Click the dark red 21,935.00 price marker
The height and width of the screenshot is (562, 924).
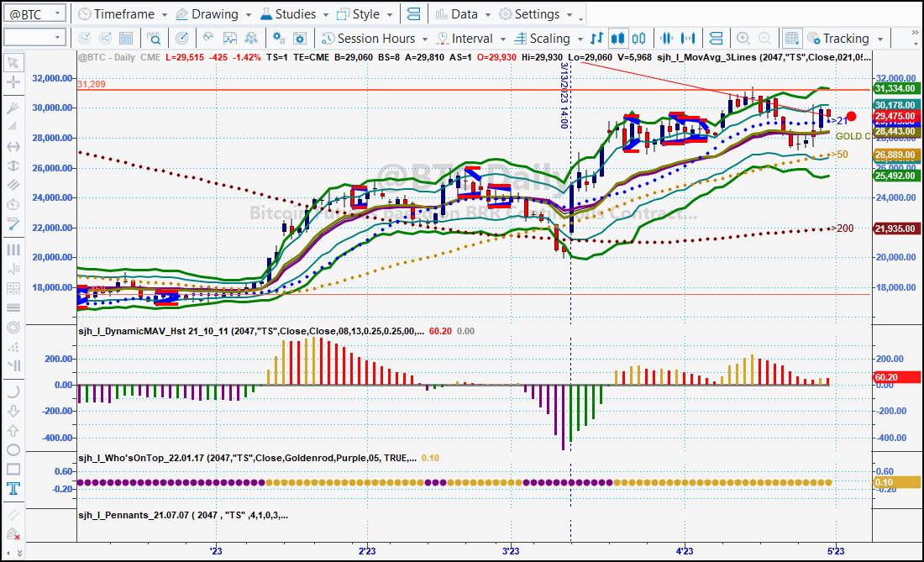[x=895, y=228]
